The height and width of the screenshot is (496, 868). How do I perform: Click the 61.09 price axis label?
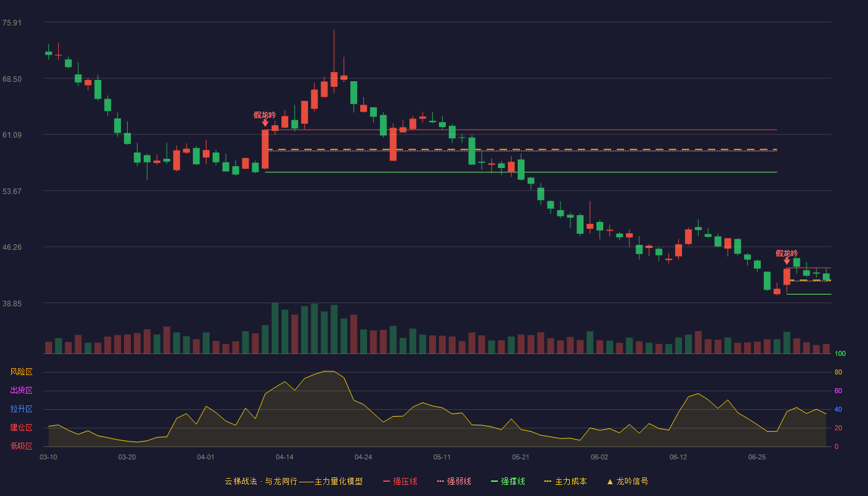12,135
